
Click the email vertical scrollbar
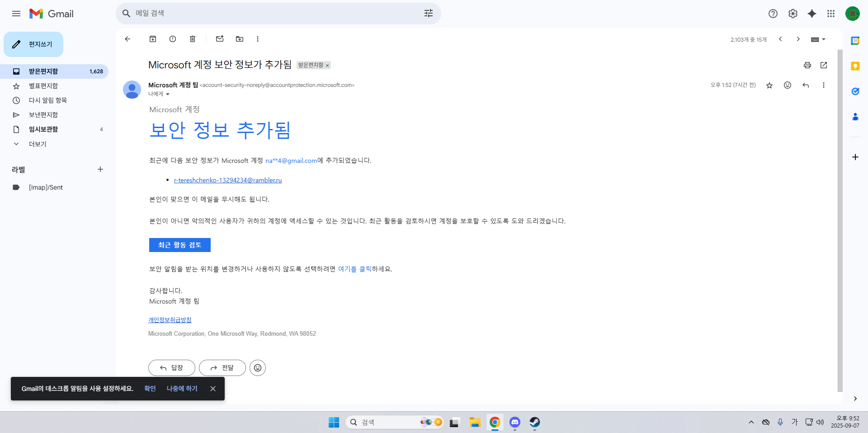[840, 221]
